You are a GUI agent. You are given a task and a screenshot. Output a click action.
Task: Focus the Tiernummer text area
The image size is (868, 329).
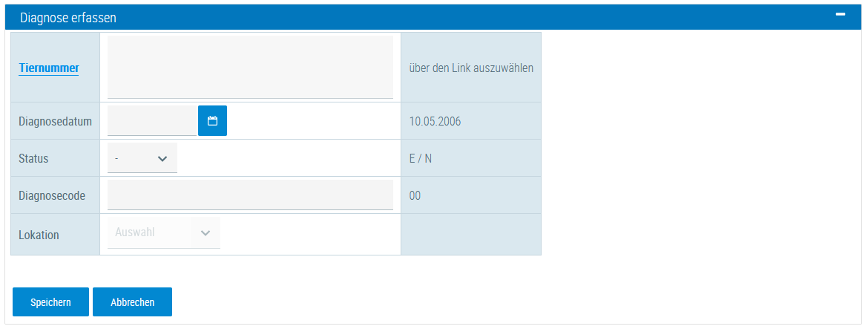coord(250,67)
